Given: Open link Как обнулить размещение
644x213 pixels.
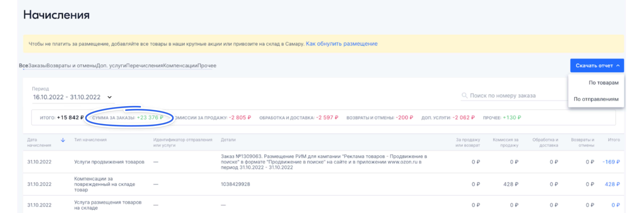Looking at the screenshot, I should click(x=341, y=44).
